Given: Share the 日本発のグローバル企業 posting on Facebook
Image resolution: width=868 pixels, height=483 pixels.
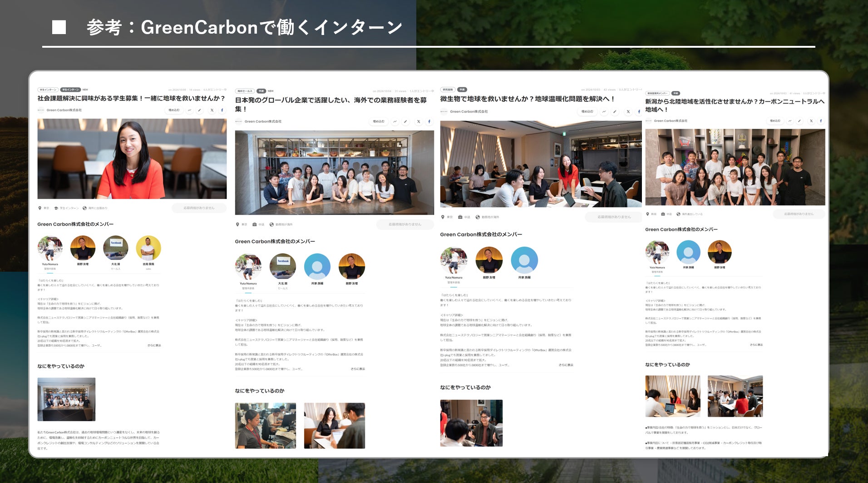Looking at the screenshot, I should (x=429, y=122).
